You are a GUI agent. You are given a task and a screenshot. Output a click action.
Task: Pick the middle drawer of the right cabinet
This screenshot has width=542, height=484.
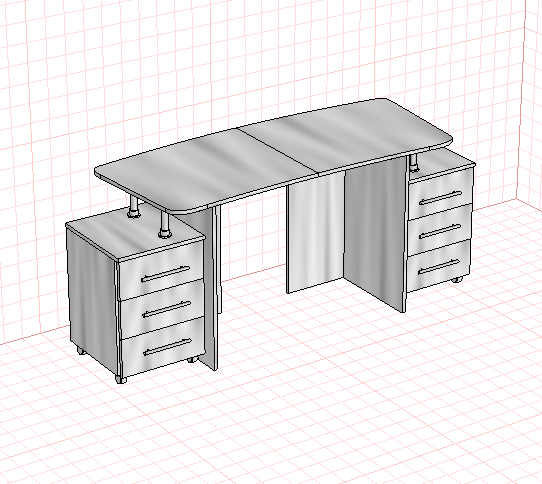pyautogui.click(x=439, y=230)
